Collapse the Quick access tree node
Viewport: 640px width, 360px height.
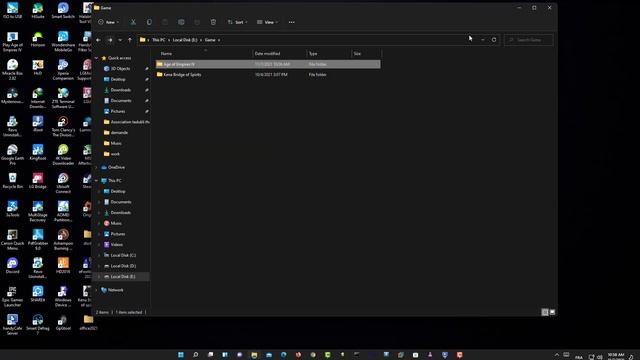tap(97, 58)
